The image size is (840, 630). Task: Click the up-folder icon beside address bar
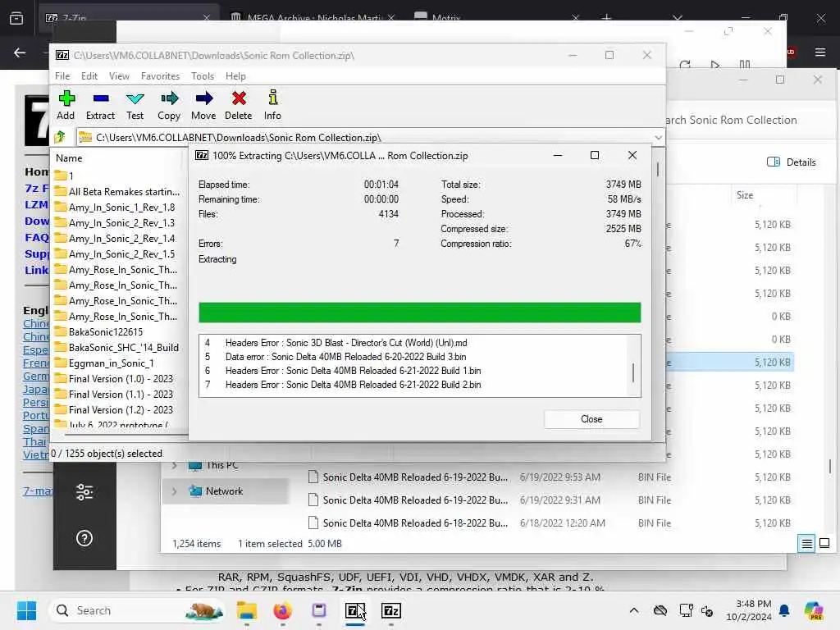(60, 137)
